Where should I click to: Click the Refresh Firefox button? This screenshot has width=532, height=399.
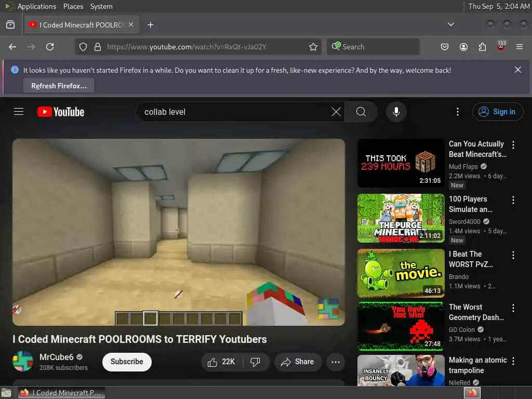coord(59,86)
